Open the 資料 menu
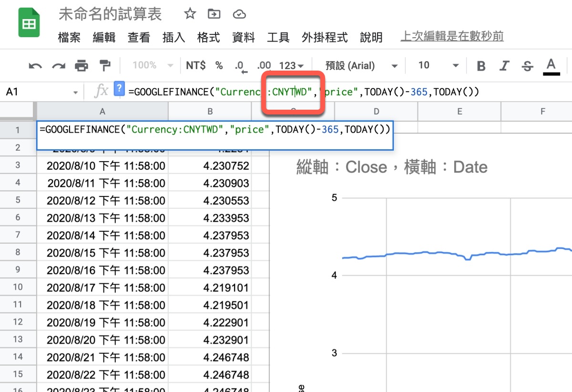Image resolution: width=572 pixels, height=392 pixels. coord(243,37)
